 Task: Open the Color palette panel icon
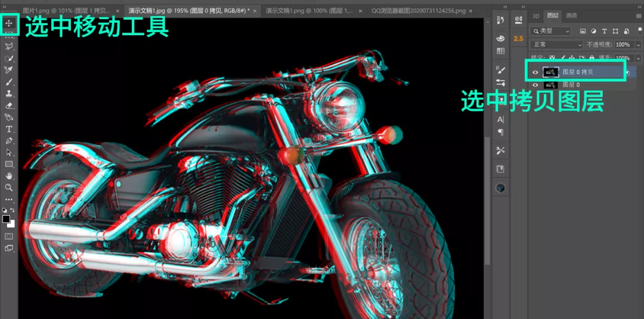click(x=500, y=39)
